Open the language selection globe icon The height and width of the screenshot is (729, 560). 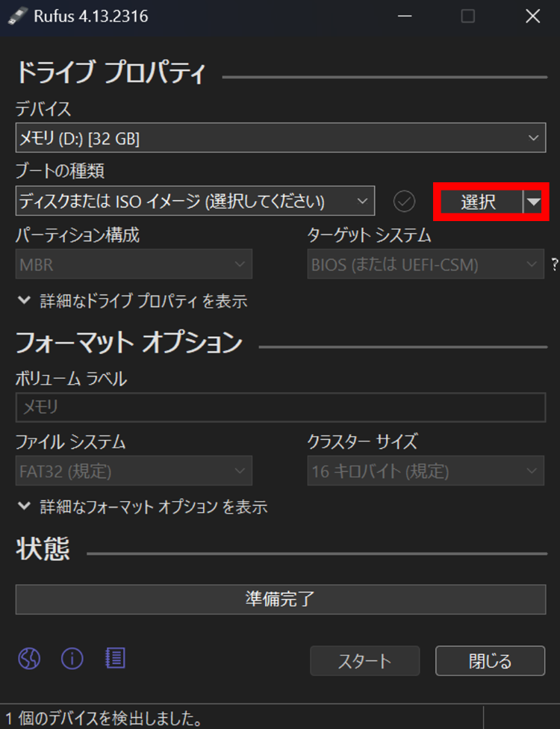[29, 658]
